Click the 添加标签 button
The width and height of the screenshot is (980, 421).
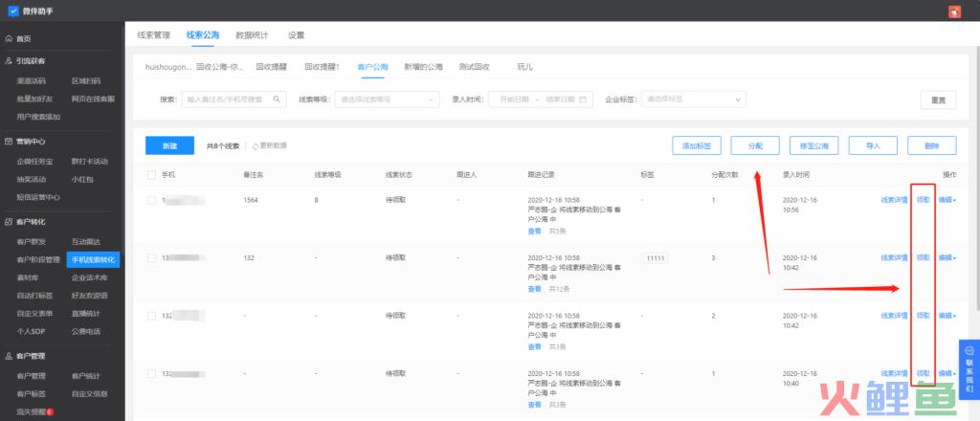click(697, 145)
